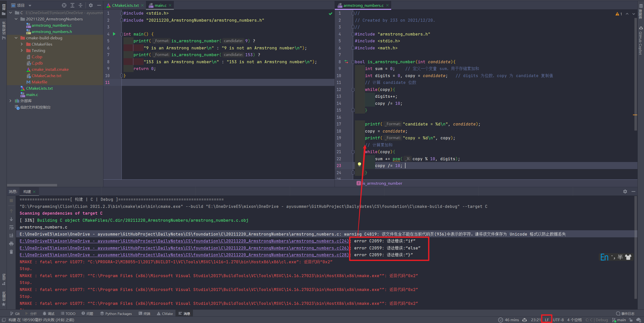Image resolution: width=644 pixels, height=323 pixels.
Task: Click the trash clear-all icon in messages
Action: point(11,252)
